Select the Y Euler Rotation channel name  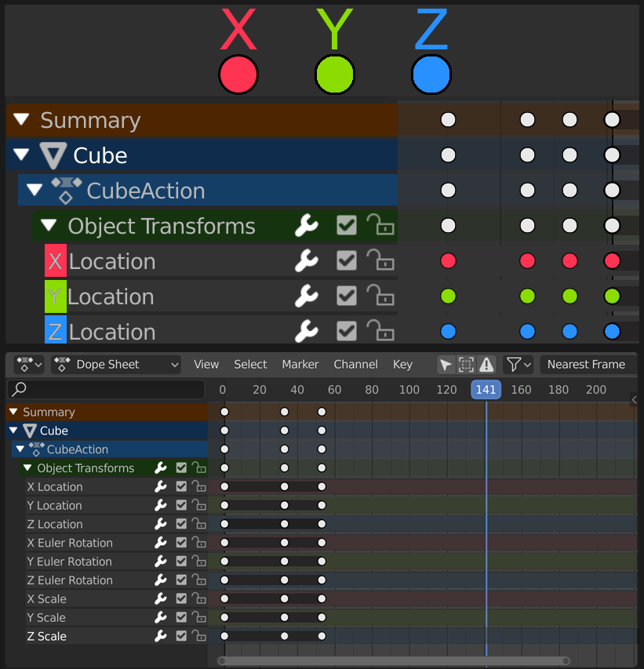point(70,562)
